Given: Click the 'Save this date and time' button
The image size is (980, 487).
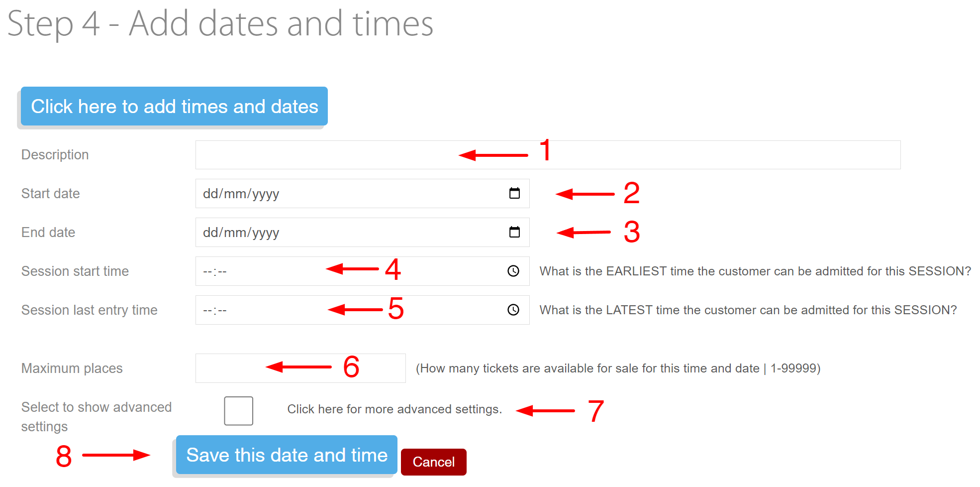Looking at the screenshot, I should point(287,455).
